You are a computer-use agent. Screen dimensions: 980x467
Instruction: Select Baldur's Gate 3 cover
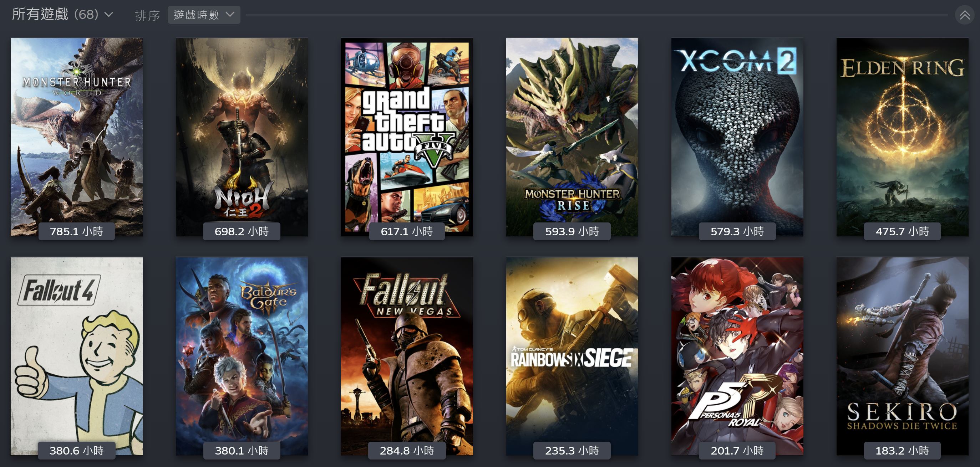242,356
